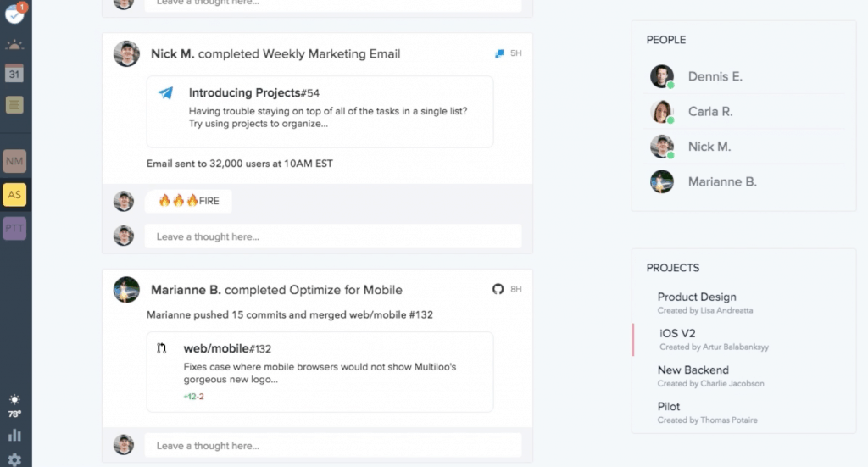Open the settings gear icon
868x467 pixels.
[x=14, y=460]
